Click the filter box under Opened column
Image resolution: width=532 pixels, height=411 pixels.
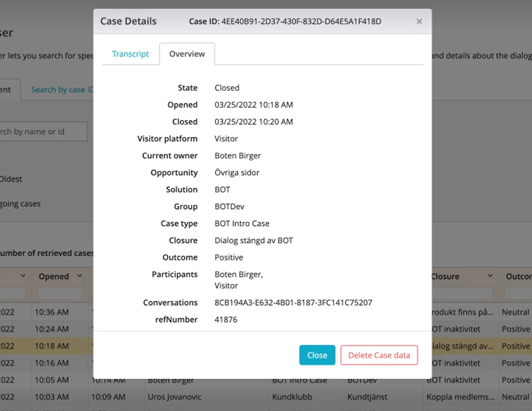coord(60,293)
